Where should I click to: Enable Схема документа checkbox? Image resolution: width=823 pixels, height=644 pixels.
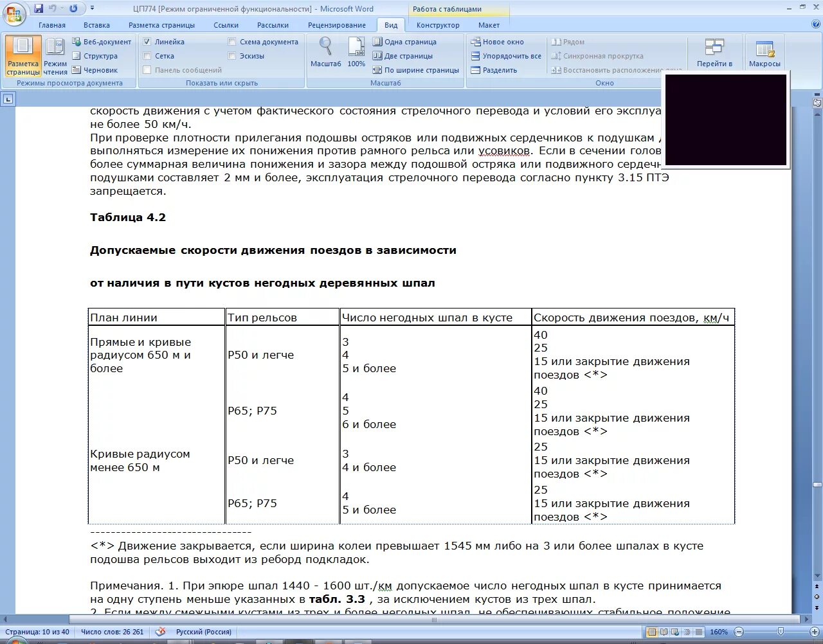[x=232, y=42]
